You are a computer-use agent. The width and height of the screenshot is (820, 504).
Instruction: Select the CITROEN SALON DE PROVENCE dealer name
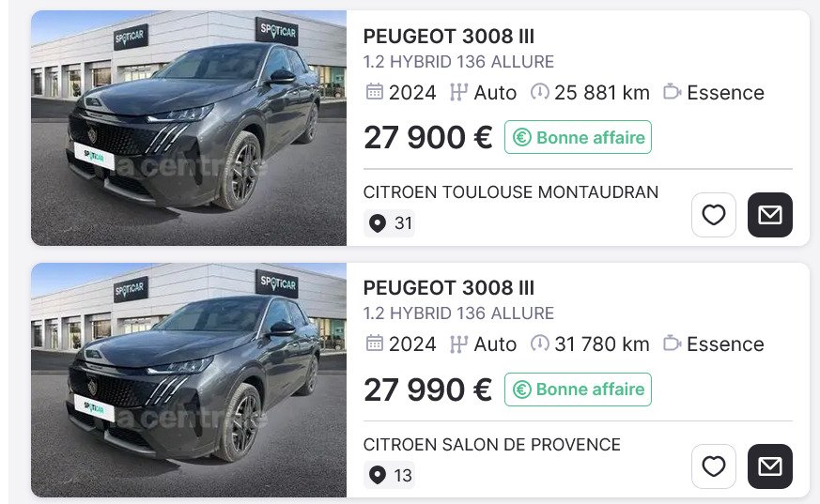pos(492,444)
